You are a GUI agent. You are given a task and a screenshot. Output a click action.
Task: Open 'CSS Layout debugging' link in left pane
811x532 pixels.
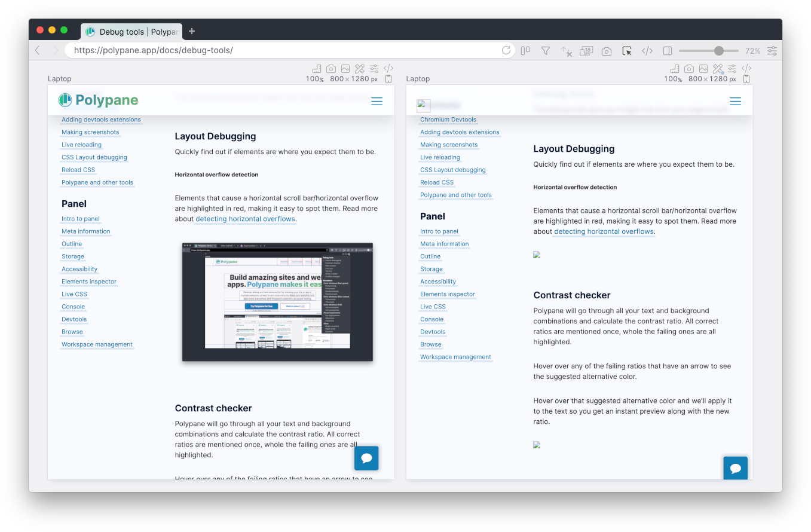click(x=94, y=157)
